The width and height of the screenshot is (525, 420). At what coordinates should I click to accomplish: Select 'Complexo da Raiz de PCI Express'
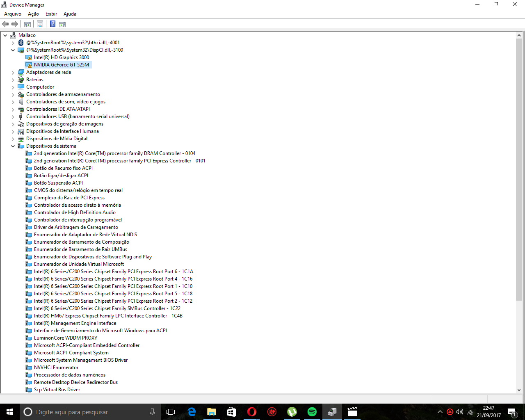(x=69, y=198)
